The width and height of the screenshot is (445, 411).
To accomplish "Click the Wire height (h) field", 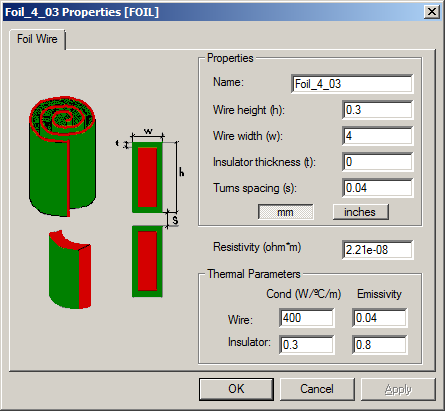I will point(378,110).
